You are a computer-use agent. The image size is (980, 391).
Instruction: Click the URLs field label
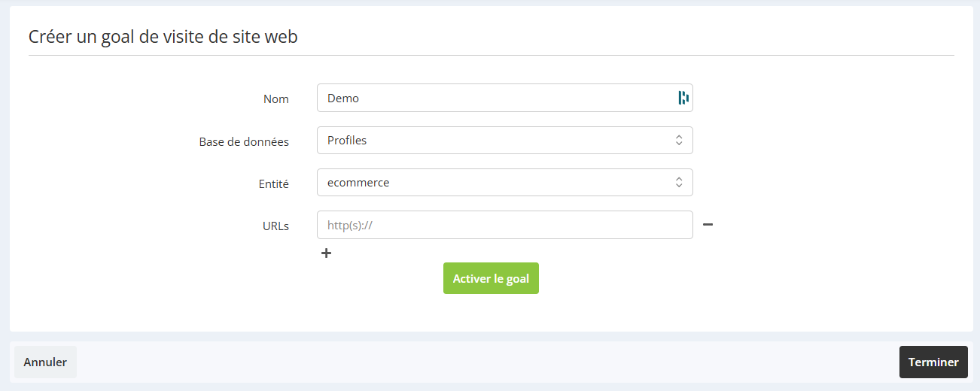click(276, 226)
